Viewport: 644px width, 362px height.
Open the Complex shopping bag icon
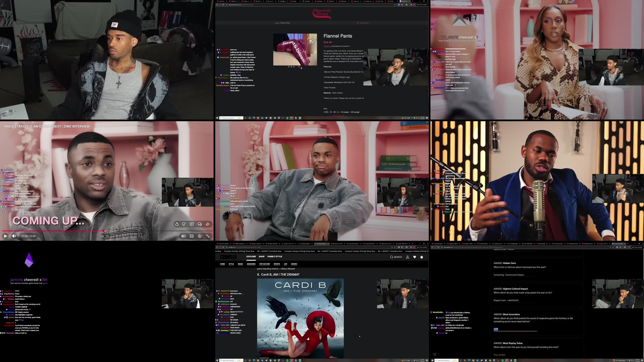(x=421, y=257)
